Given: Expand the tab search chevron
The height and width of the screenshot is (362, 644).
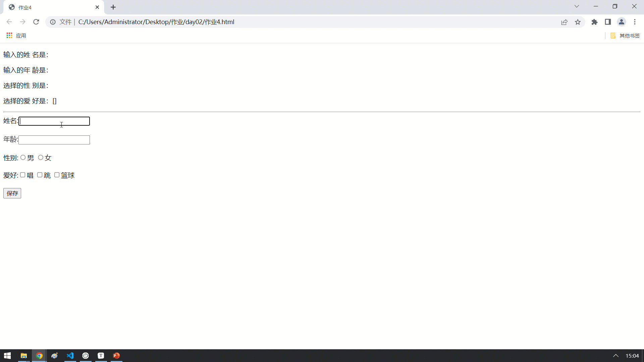Looking at the screenshot, I should coord(577,6).
